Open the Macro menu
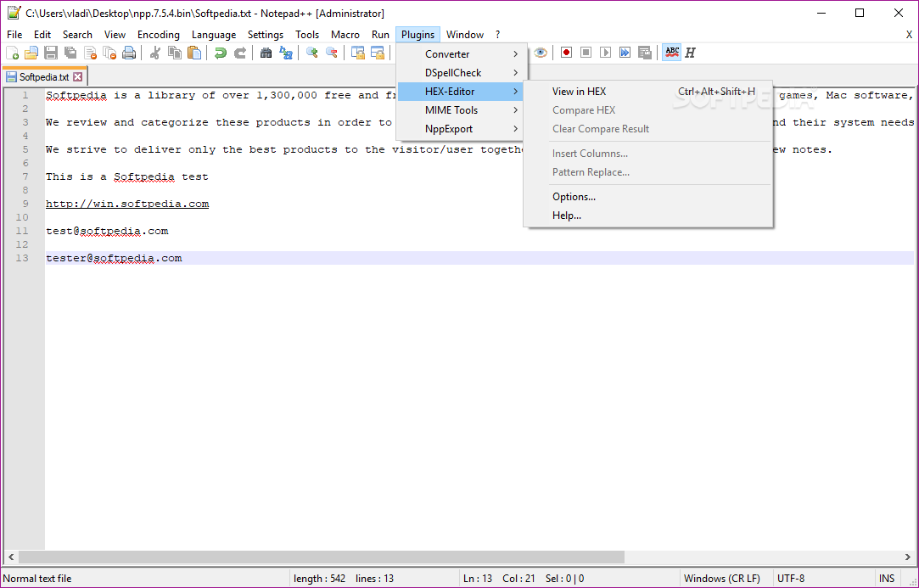Viewport: 919px width, 588px height. point(345,35)
